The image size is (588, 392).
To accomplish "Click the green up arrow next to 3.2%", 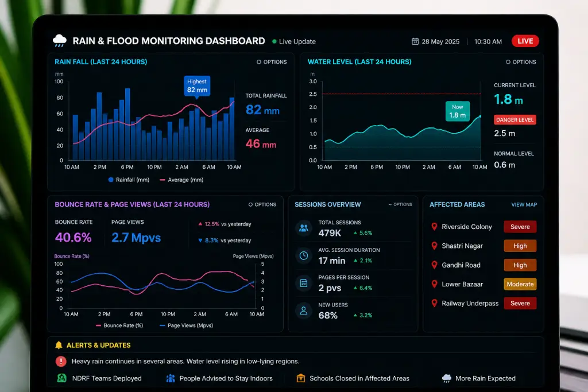I will [x=355, y=315].
